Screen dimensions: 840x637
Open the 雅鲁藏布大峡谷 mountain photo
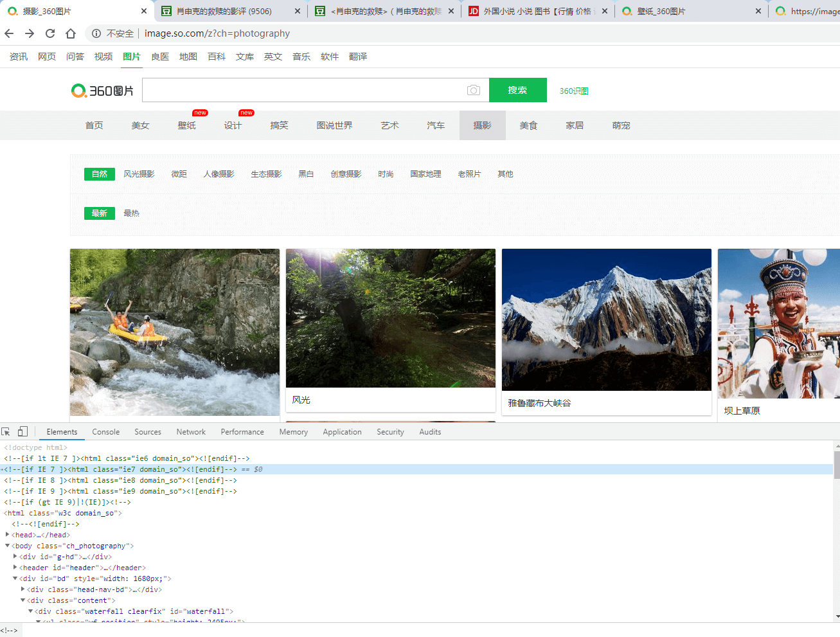point(607,319)
